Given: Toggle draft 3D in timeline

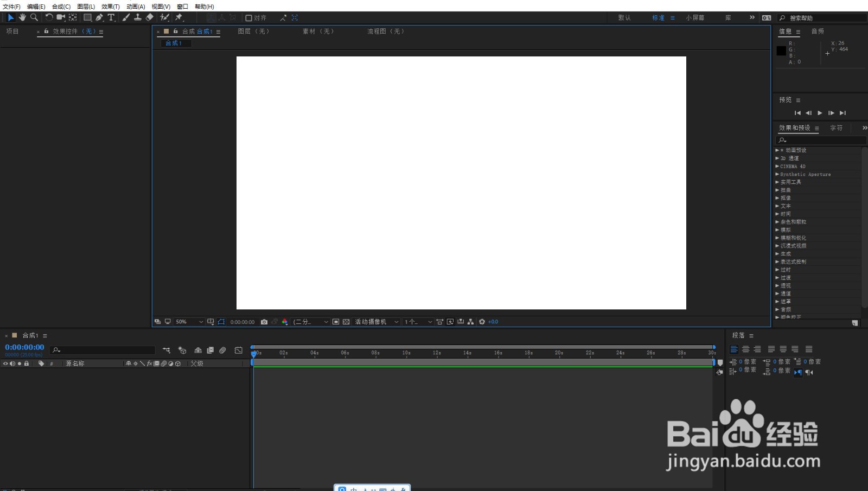Looking at the screenshot, I should tap(182, 350).
